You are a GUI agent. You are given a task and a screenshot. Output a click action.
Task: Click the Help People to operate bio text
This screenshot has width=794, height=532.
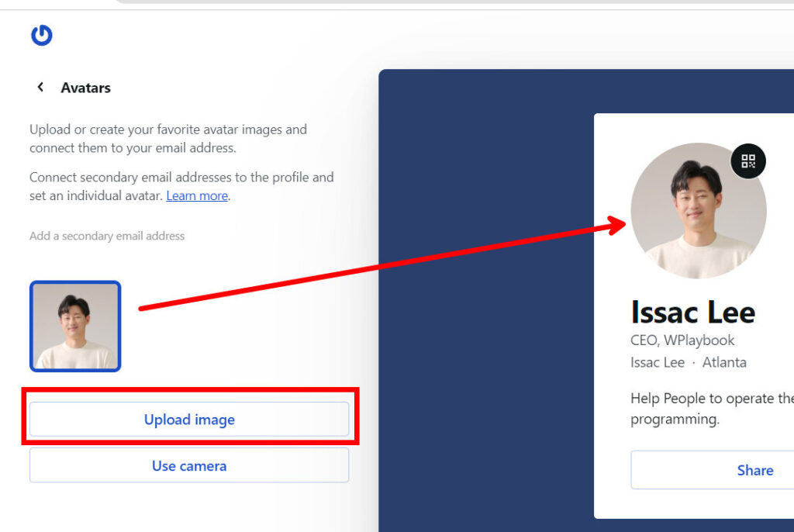[711, 408]
